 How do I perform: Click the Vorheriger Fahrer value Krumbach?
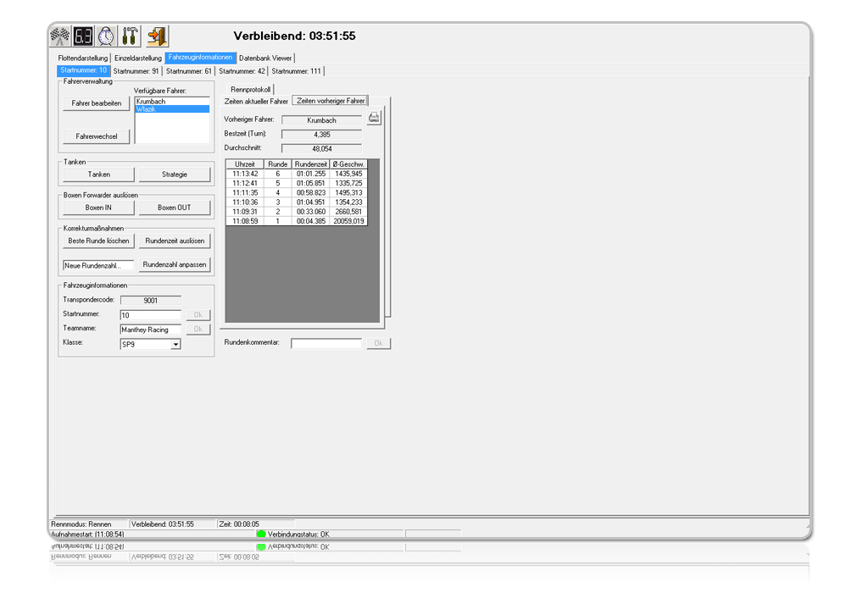click(x=321, y=120)
